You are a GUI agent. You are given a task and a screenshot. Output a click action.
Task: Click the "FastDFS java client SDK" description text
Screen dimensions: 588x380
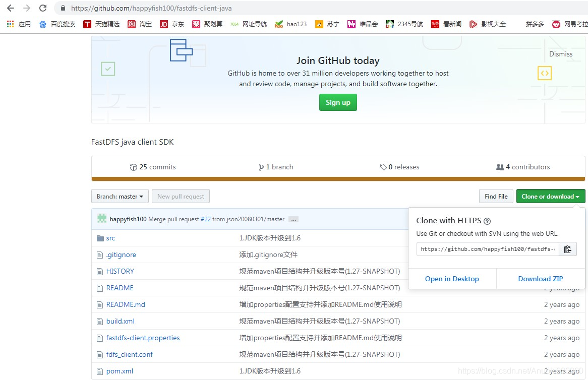point(132,142)
